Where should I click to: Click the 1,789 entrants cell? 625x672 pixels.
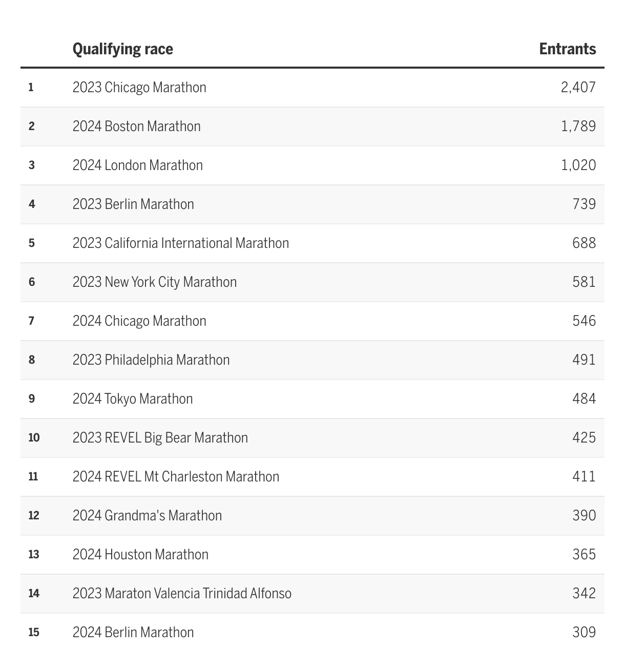click(x=578, y=127)
